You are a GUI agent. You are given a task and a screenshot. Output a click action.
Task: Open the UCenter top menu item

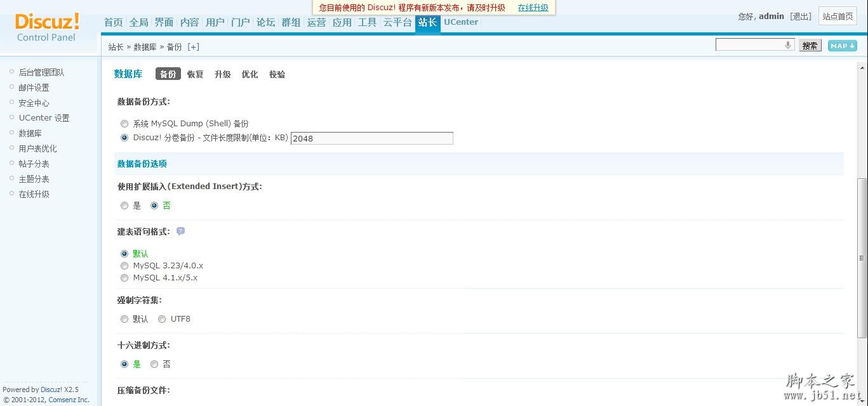[461, 22]
